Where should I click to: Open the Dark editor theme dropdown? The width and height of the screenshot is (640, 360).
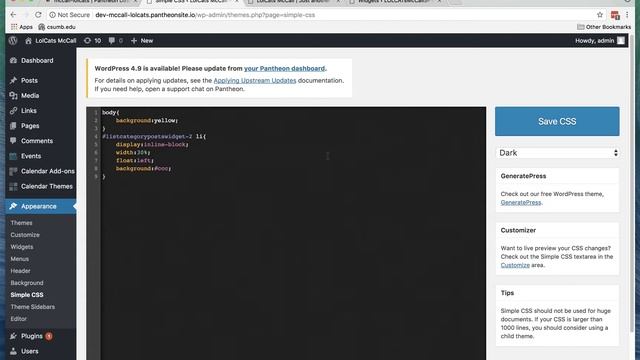[x=557, y=153]
